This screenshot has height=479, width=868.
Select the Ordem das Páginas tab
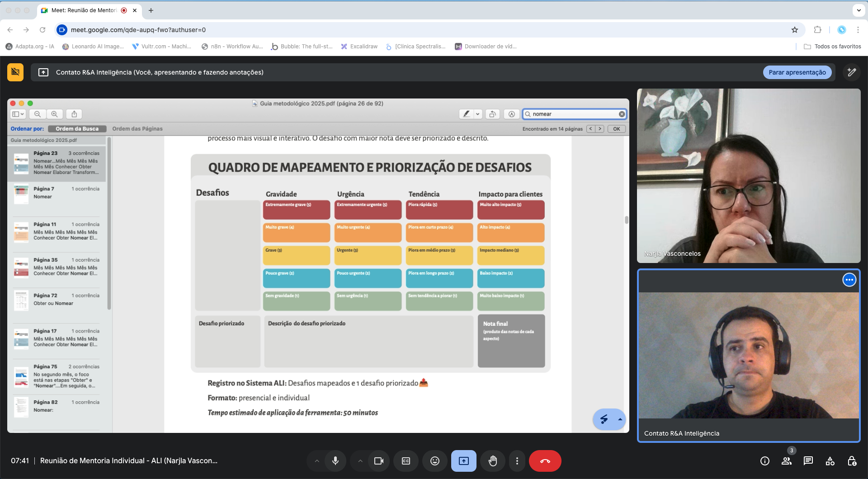137,129
